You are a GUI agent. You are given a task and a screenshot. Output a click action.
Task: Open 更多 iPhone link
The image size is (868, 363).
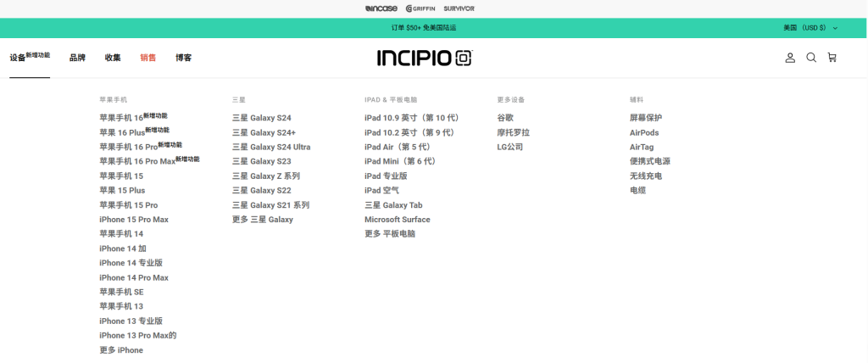point(121,350)
